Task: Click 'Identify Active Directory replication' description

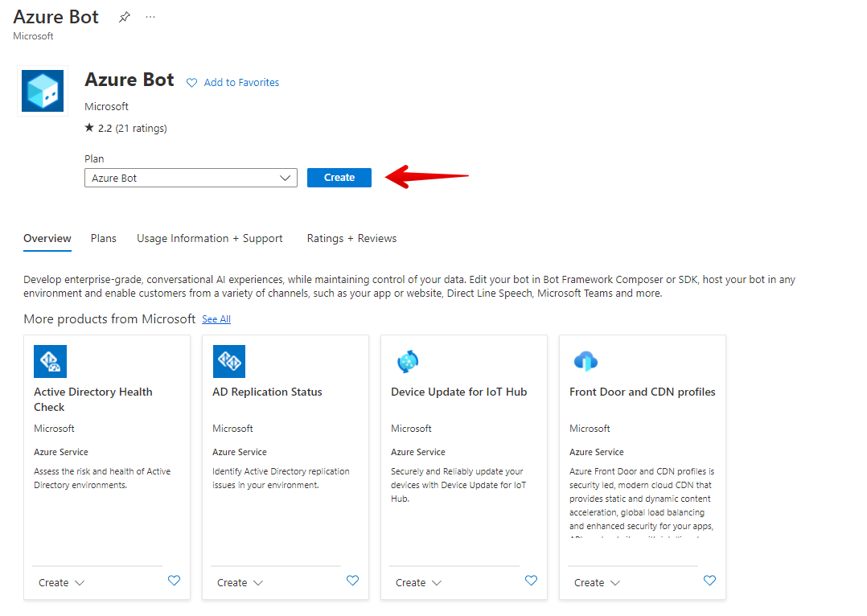Action: pyautogui.click(x=281, y=478)
